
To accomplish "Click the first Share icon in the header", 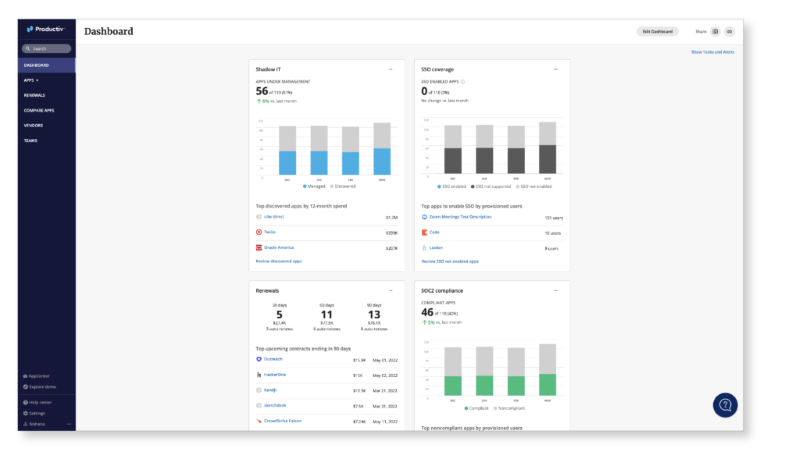I will [x=715, y=32].
